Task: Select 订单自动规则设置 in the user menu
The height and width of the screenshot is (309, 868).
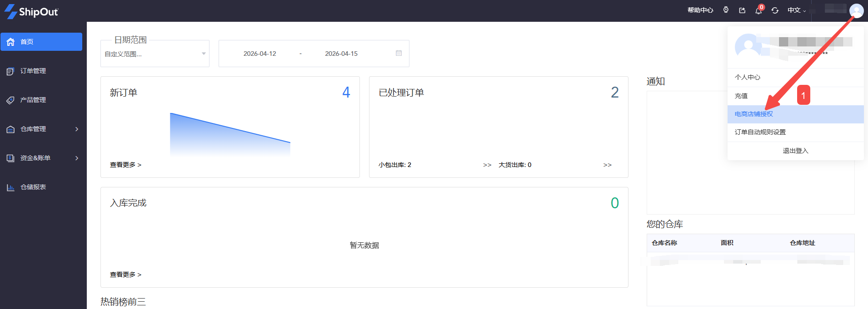Action: click(760, 132)
